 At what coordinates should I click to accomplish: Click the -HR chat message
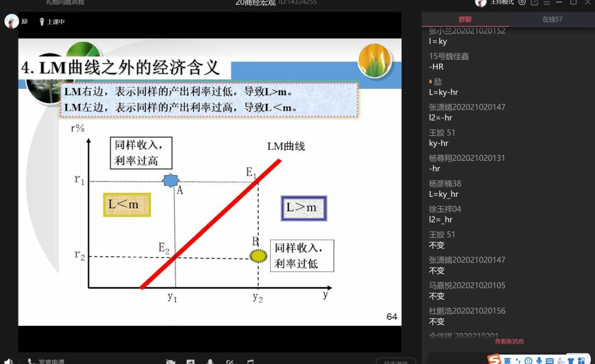[436, 67]
